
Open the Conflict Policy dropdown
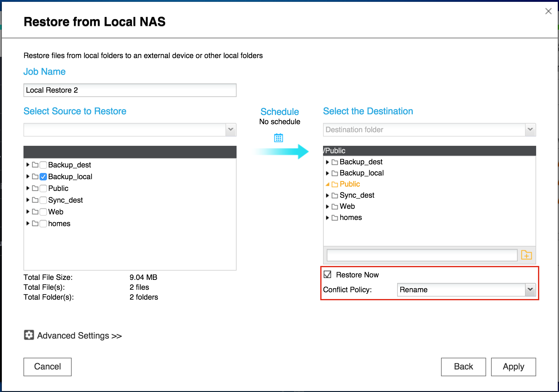coord(530,290)
